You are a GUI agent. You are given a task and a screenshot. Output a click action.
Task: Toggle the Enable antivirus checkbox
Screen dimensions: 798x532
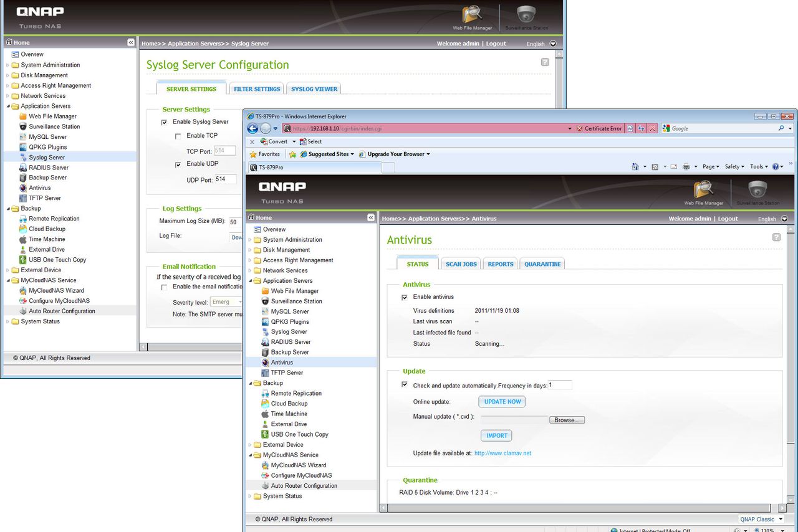click(405, 297)
